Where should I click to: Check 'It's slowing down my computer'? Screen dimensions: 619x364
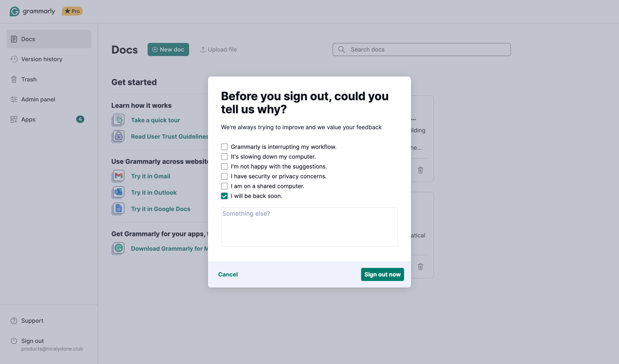pos(224,157)
